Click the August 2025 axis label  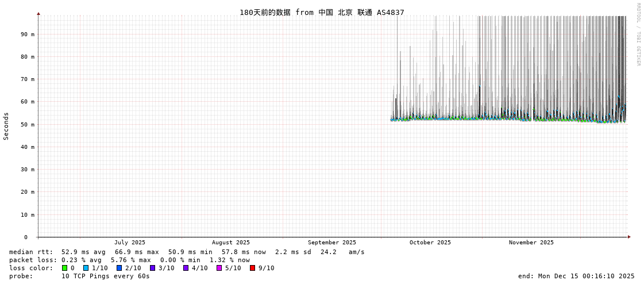click(x=230, y=243)
